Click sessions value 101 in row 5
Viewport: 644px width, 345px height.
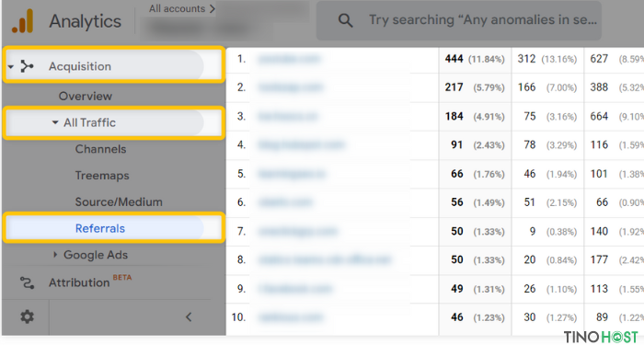(599, 174)
